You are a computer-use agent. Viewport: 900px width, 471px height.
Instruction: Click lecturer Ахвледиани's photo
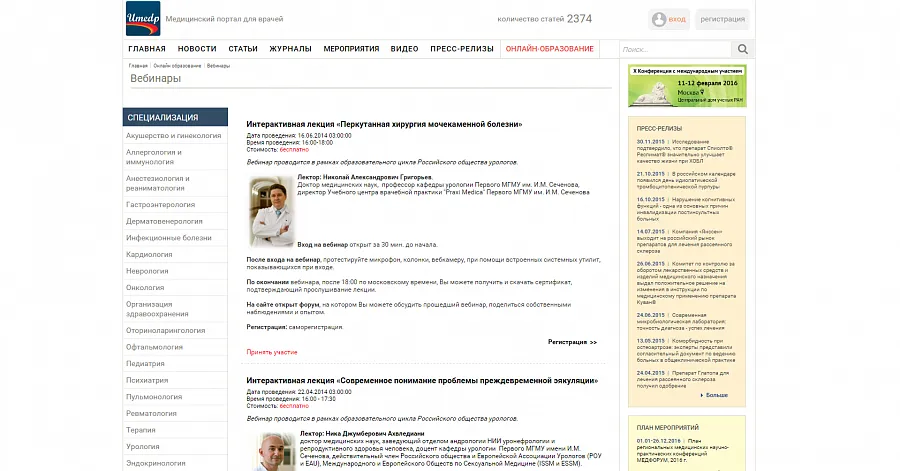click(x=276, y=452)
